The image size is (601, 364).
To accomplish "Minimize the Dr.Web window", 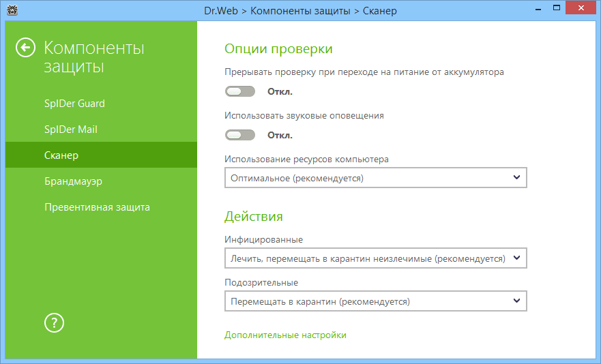I will 538,8.
